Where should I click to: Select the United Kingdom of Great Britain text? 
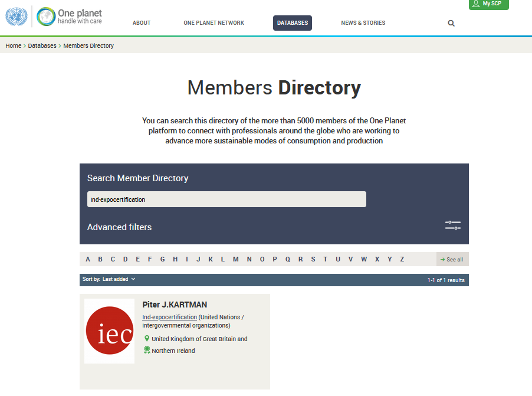[x=199, y=339]
